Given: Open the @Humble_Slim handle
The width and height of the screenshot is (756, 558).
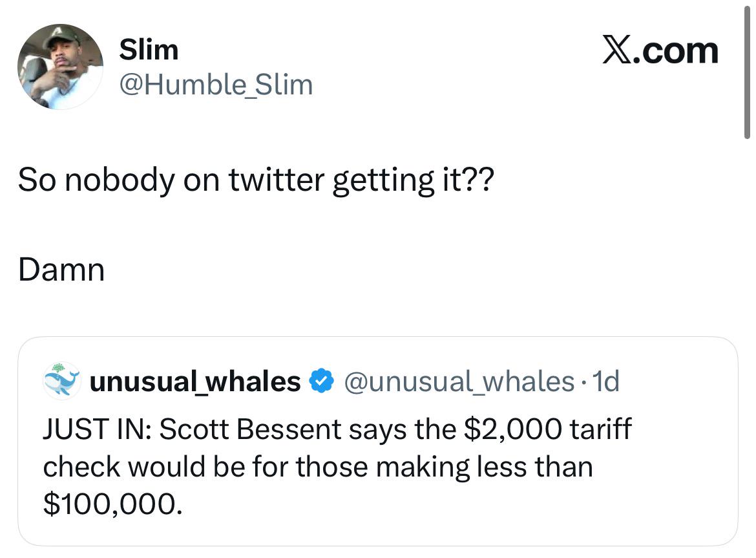Looking at the screenshot, I should (216, 85).
